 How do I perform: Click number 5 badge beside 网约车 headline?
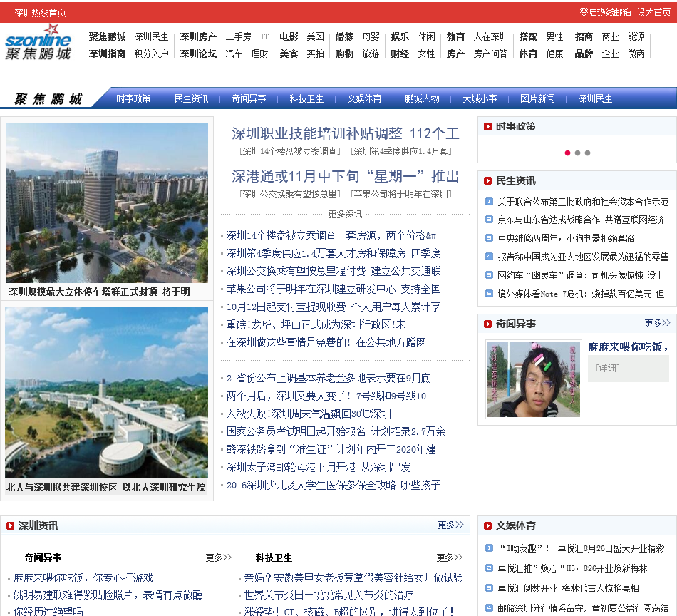coord(489,274)
